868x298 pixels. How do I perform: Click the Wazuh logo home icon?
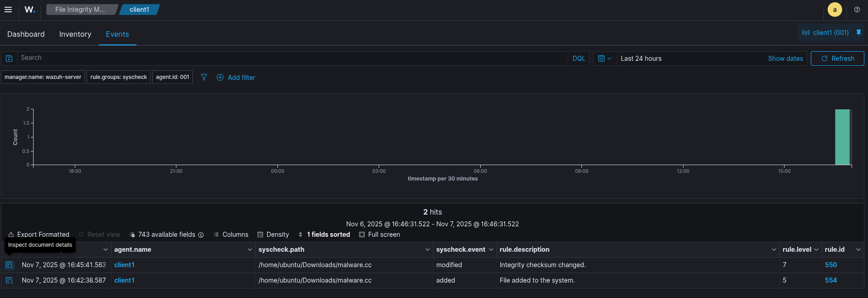pyautogui.click(x=30, y=10)
